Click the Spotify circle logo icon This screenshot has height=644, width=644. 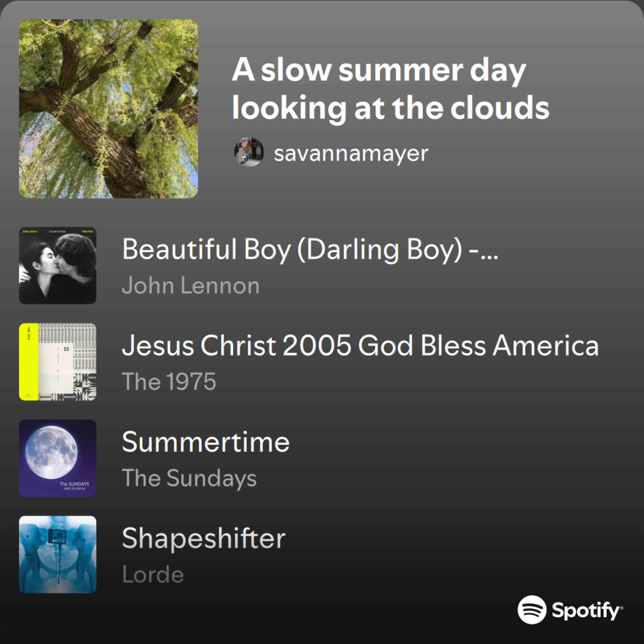tap(532, 609)
